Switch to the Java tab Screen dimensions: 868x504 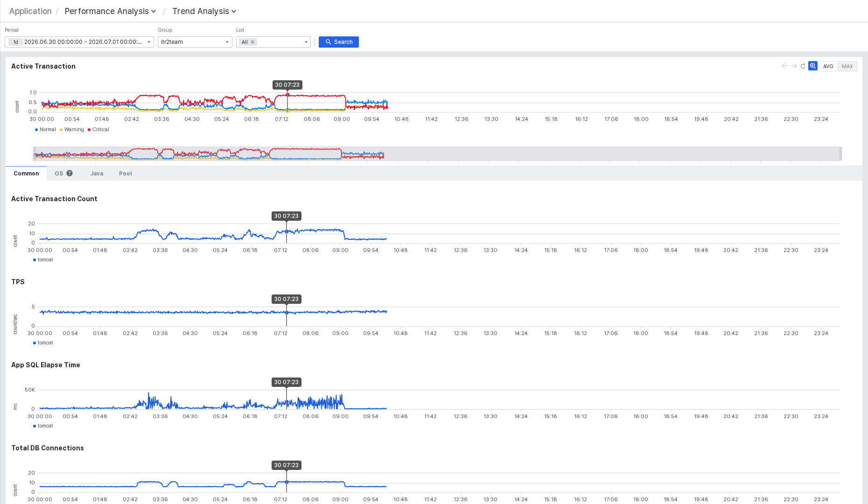point(97,174)
